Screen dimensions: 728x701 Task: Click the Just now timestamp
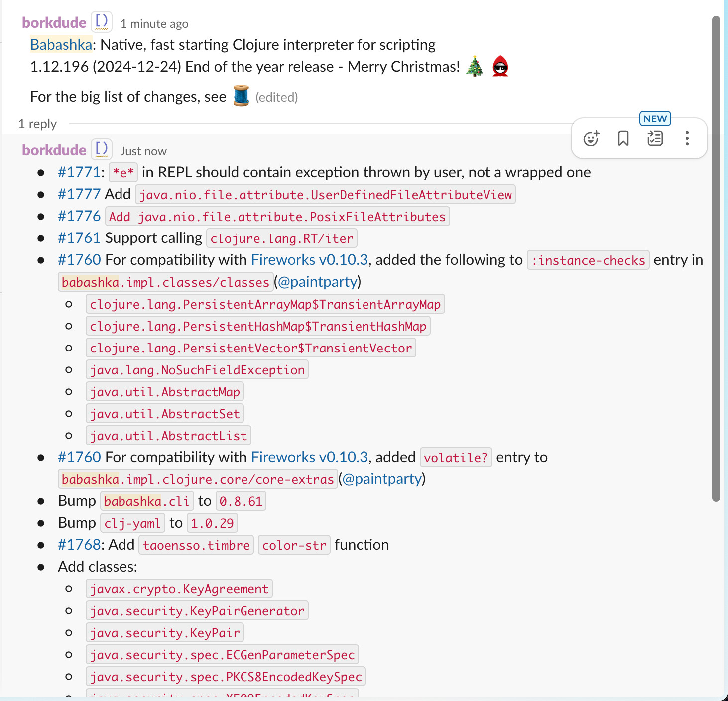tap(143, 151)
